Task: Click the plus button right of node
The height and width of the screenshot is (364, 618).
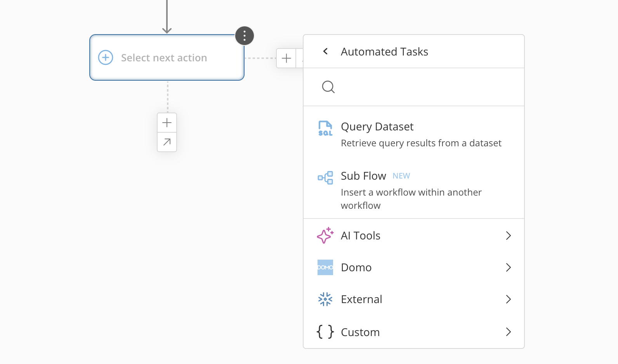Action: coord(286,58)
